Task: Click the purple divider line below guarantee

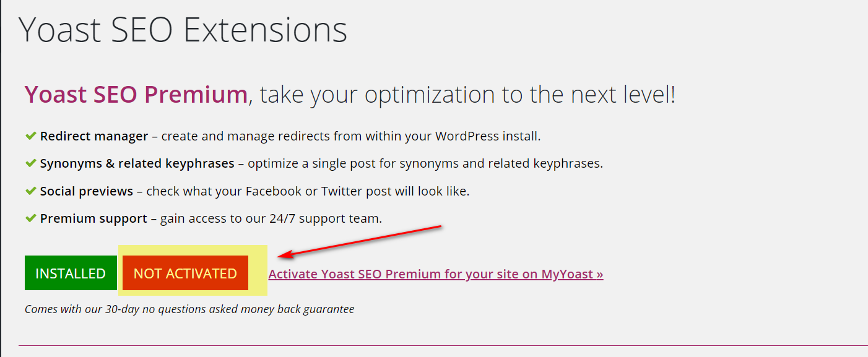Action: coord(433,345)
